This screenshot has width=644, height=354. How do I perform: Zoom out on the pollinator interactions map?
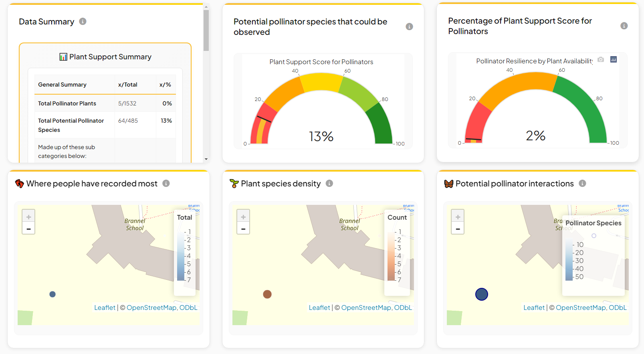[458, 229]
